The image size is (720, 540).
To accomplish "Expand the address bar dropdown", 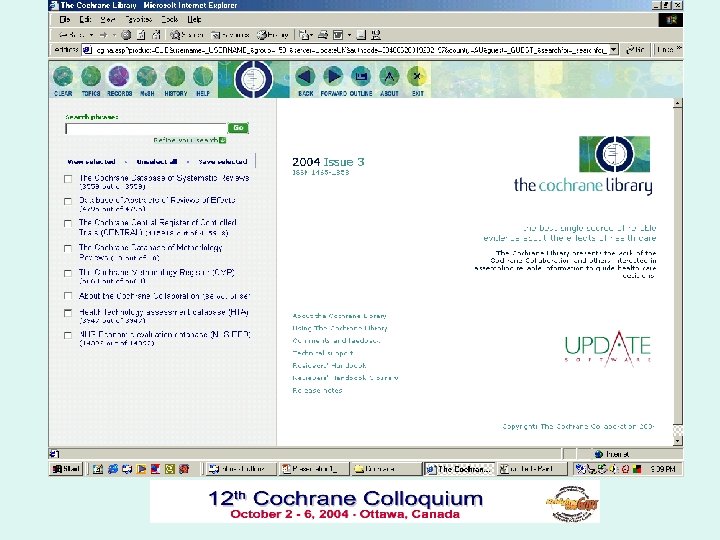I will coord(613,50).
